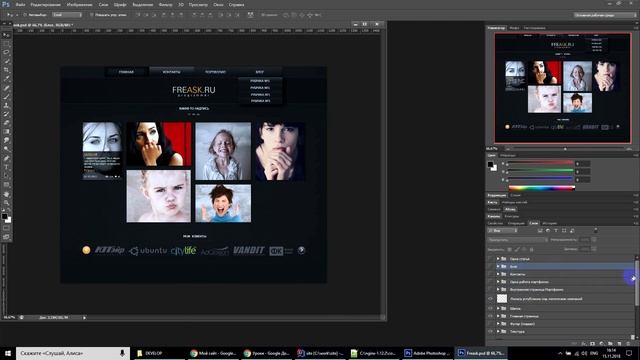
Task: Toggle Quick Mask mode in the toolbox
Action: [6, 229]
